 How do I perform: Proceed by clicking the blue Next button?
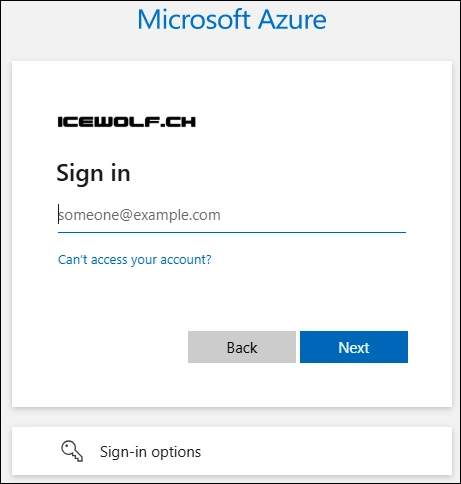[354, 347]
